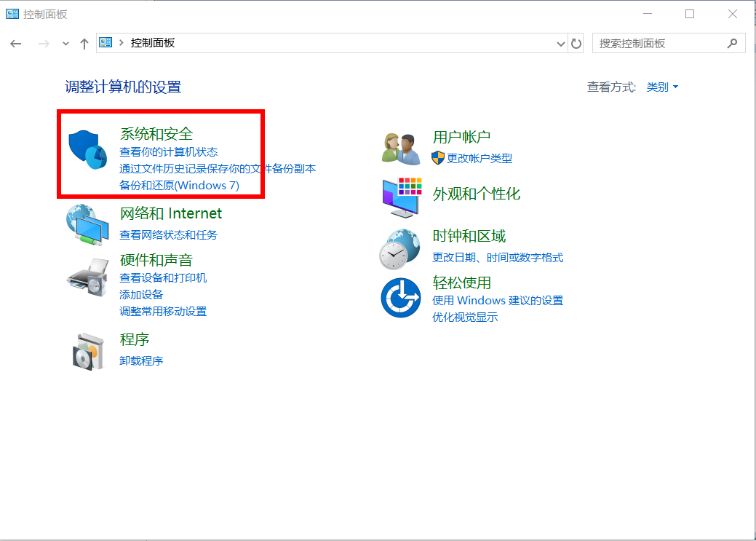Open the 时钟和区域 clock globe icon

[x=399, y=249]
